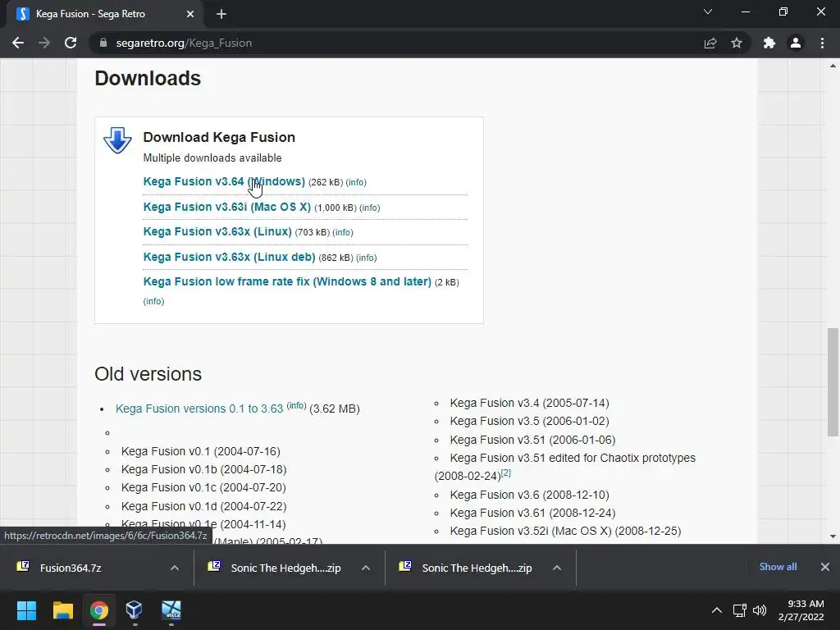Open the Windows Start menu
Screen dimensions: 840x630
click(x=26, y=610)
